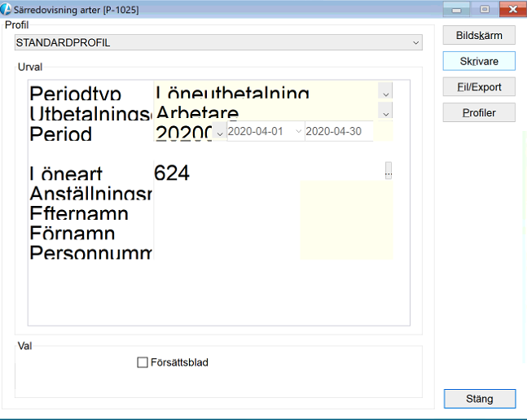Screen dimensions: 527x420
Task: Open the STANDARDPROFIL profile dropdown
Action: coord(218,42)
